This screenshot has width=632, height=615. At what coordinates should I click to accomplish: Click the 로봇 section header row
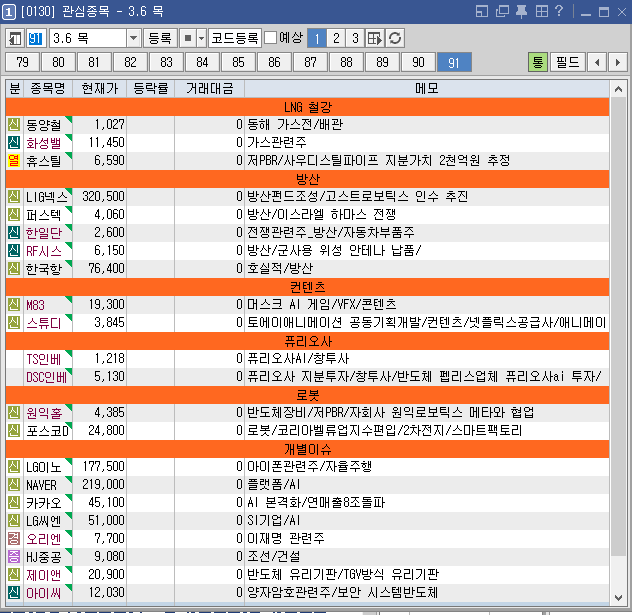[308, 395]
